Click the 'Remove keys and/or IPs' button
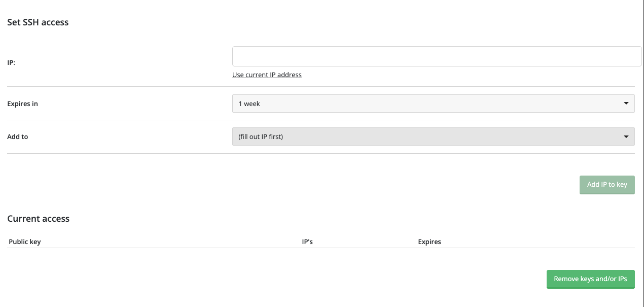Viewport: 644px width, 307px height. click(590, 279)
